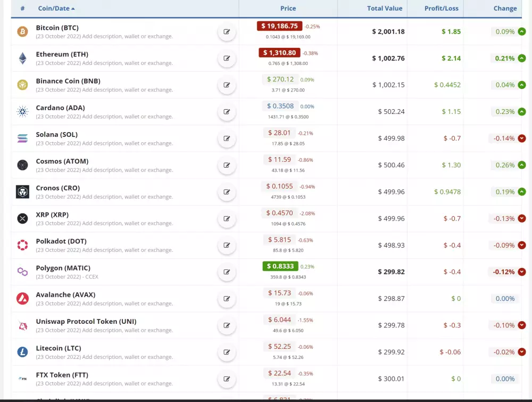Click the Solana row edit icon
This screenshot has width=532, height=402.
coord(227,138)
